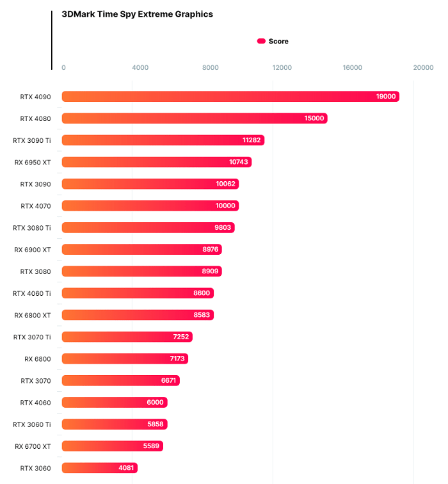Select the RTX 4060 Ti label
Viewport: 448px width, 484px height.
click(x=32, y=294)
